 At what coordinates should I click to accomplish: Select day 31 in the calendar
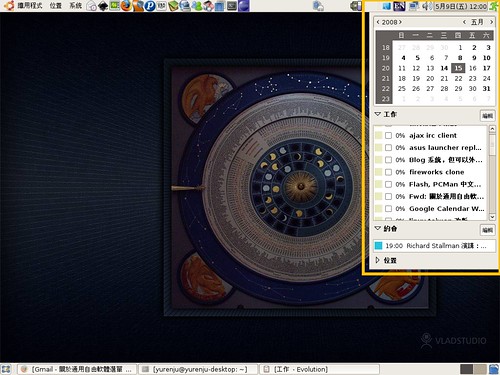(486, 89)
